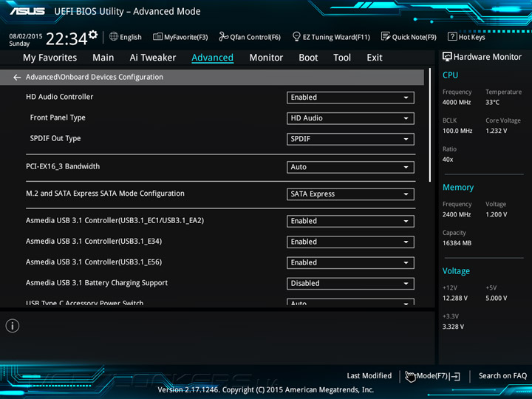Click the EzMode exit arrow icon

455,376
